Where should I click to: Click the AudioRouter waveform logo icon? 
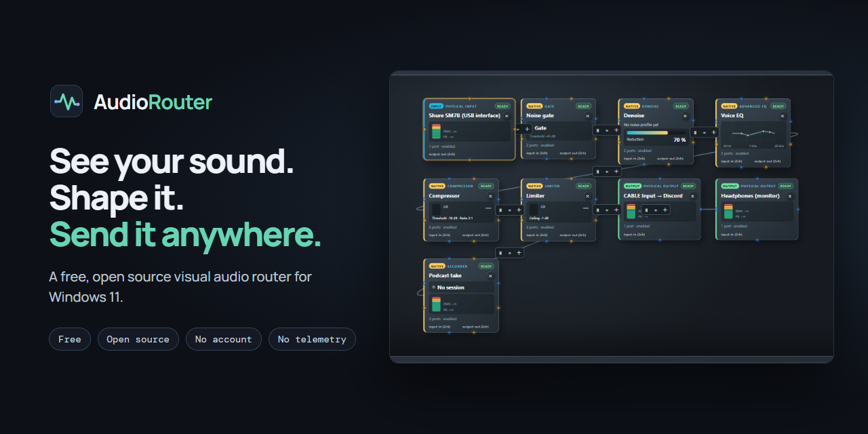click(x=66, y=101)
